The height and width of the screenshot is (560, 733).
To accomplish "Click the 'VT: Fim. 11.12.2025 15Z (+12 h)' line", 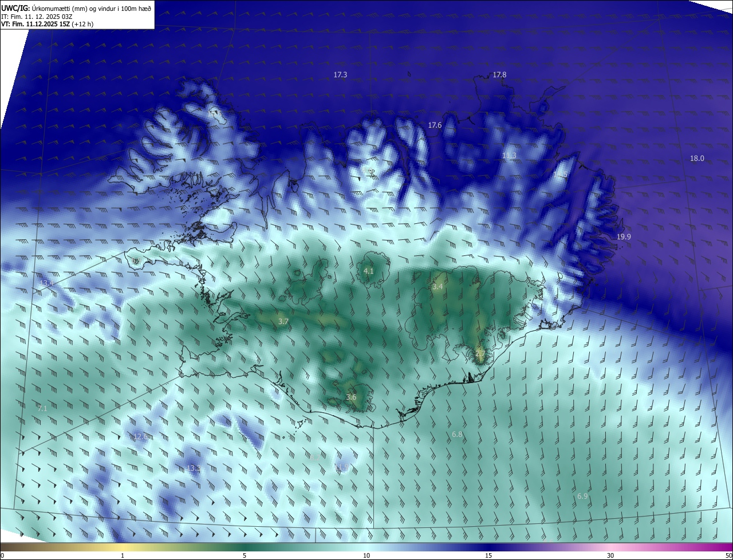I will coord(48,24).
